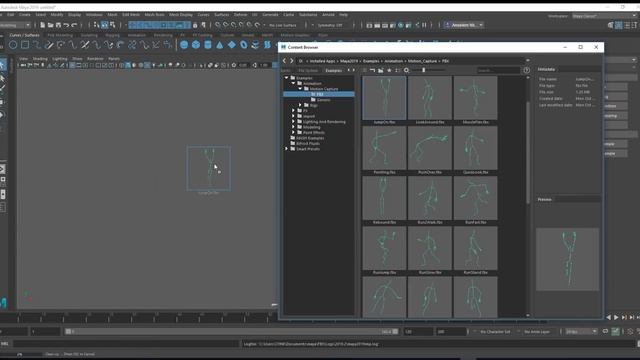The width and height of the screenshot is (640, 360).
Task: Create a NURBS cube from the shelf
Action: 196,45
